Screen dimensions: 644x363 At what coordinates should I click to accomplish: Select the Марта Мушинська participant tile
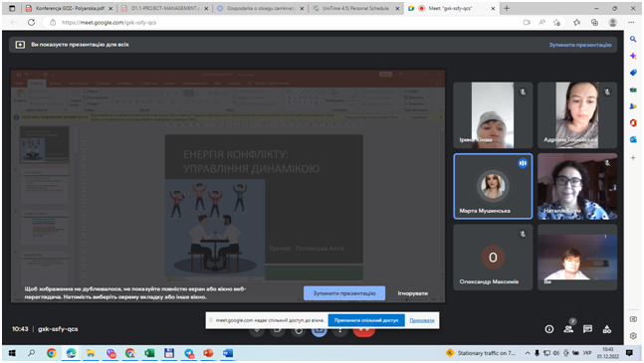[493, 187]
